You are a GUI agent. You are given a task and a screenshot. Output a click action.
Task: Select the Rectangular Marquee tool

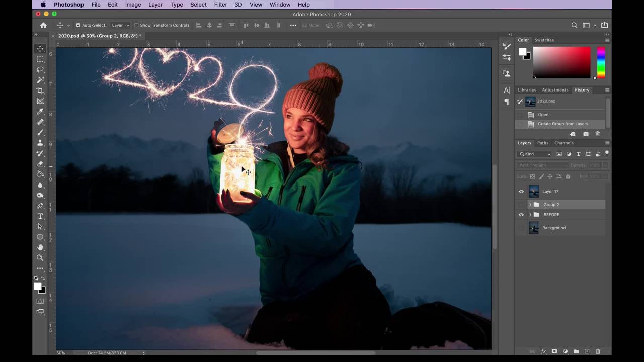coord(40,59)
